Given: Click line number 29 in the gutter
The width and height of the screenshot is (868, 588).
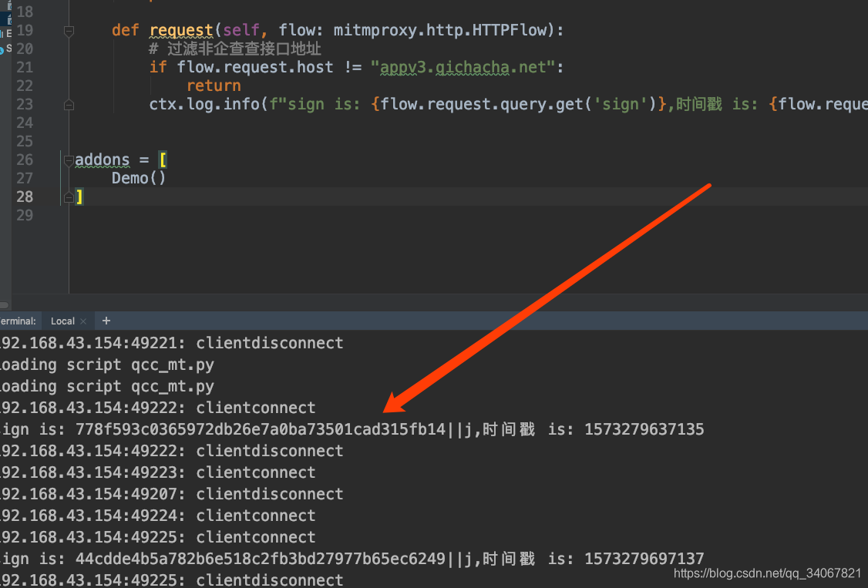Looking at the screenshot, I should [x=25, y=215].
